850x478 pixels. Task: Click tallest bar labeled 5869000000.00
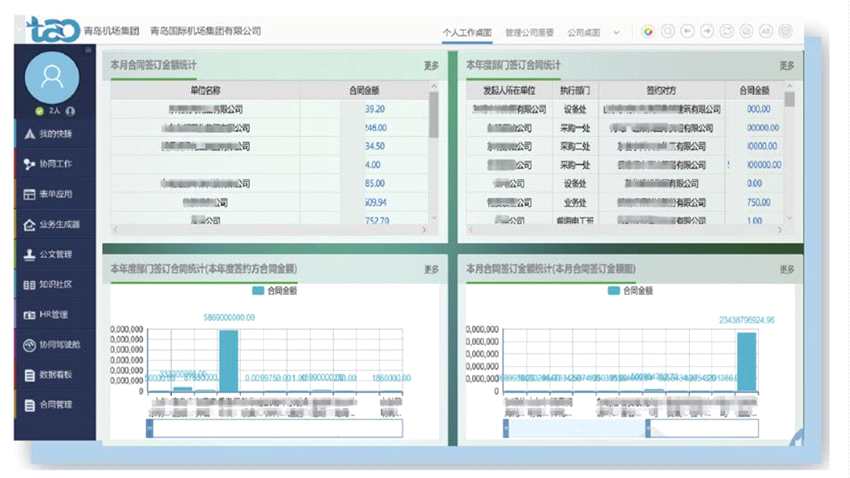[229, 361]
